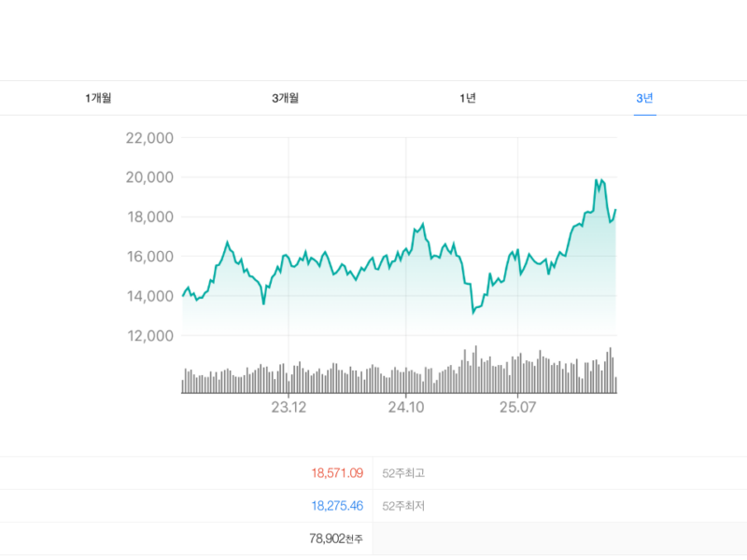Image resolution: width=747 pixels, height=560 pixels.
Task: Click the 18,000 y-axis price label
Action: click(x=149, y=217)
